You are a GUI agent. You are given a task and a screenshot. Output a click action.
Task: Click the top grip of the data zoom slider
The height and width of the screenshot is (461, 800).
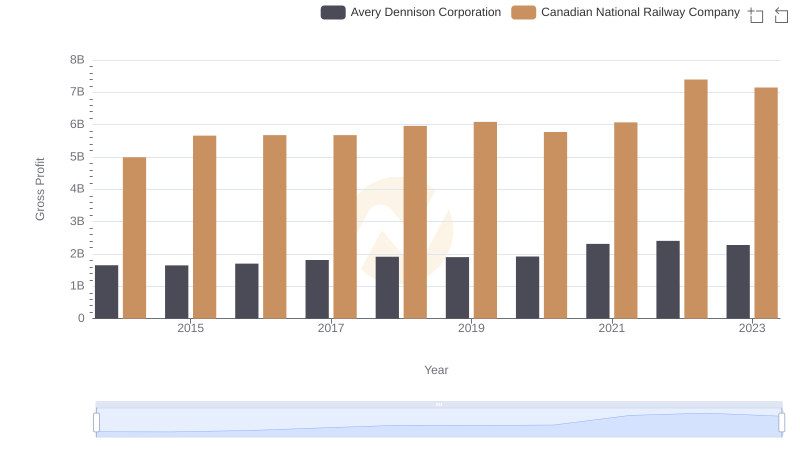(439, 404)
